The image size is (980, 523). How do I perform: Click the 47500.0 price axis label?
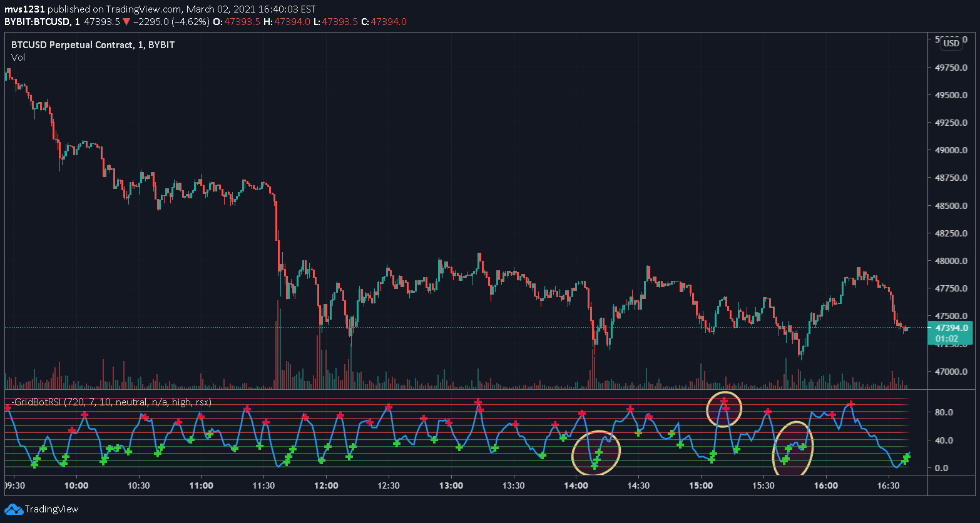tap(951, 316)
